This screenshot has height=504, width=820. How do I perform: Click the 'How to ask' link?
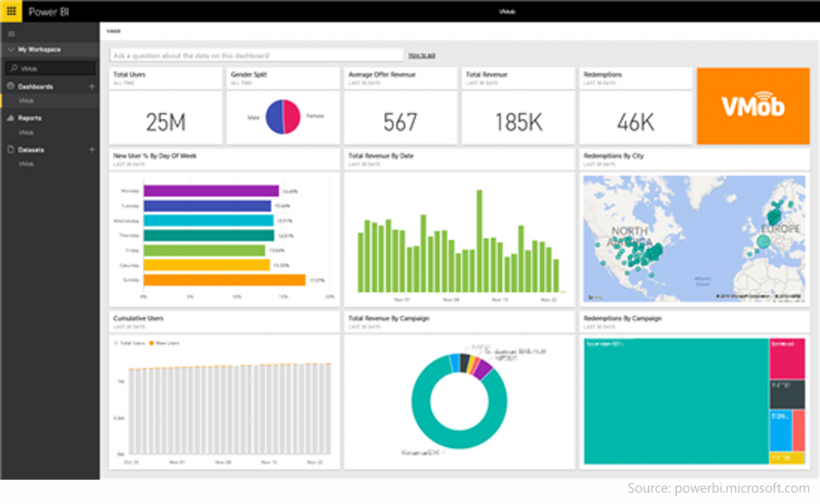421,55
